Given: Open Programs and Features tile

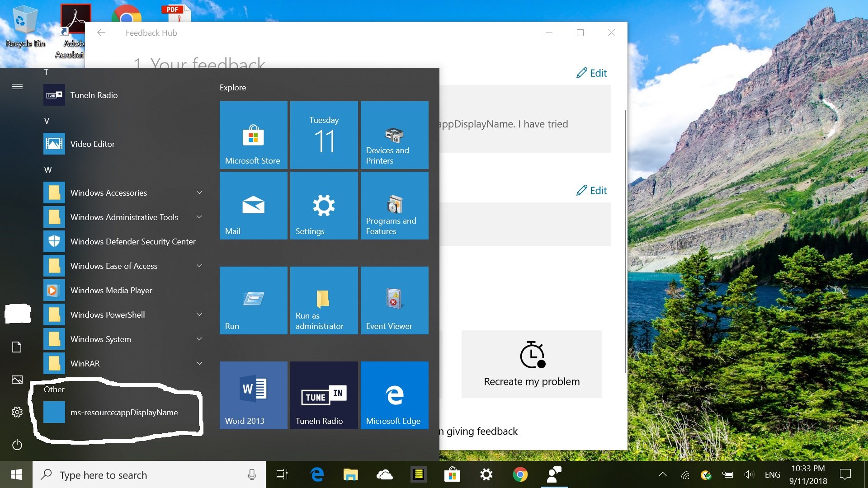Looking at the screenshot, I should point(394,206).
